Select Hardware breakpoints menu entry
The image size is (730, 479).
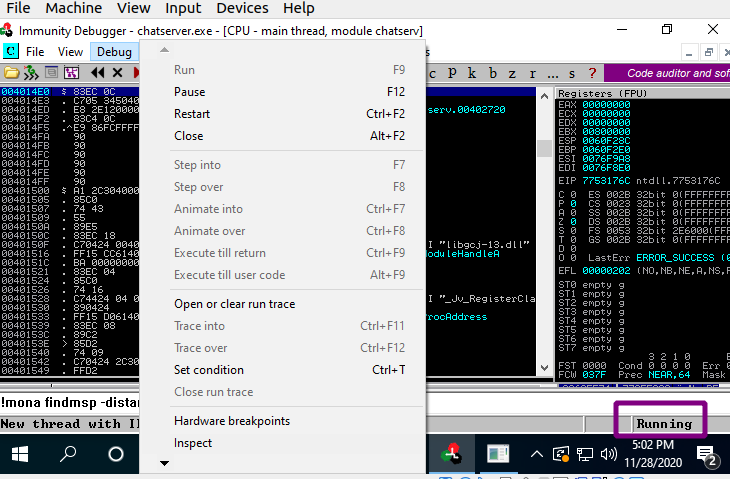point(232,421)
